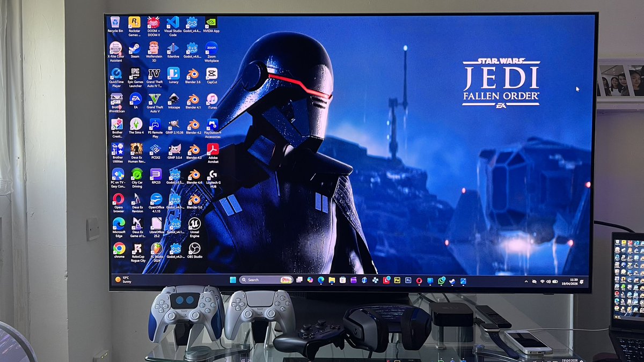The image size is (644, 362).
Task: Open Inkscape from the desktop
Action: [x=173, y=99]
